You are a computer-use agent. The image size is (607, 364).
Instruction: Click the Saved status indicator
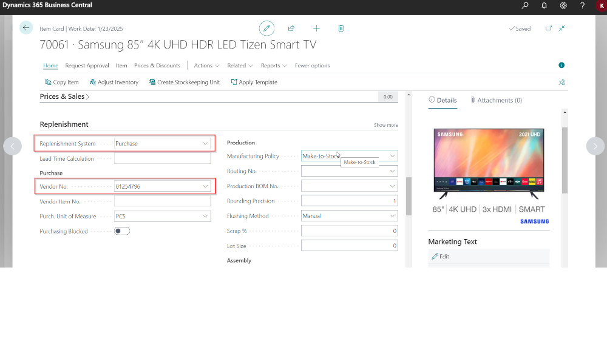click(520, 29)
